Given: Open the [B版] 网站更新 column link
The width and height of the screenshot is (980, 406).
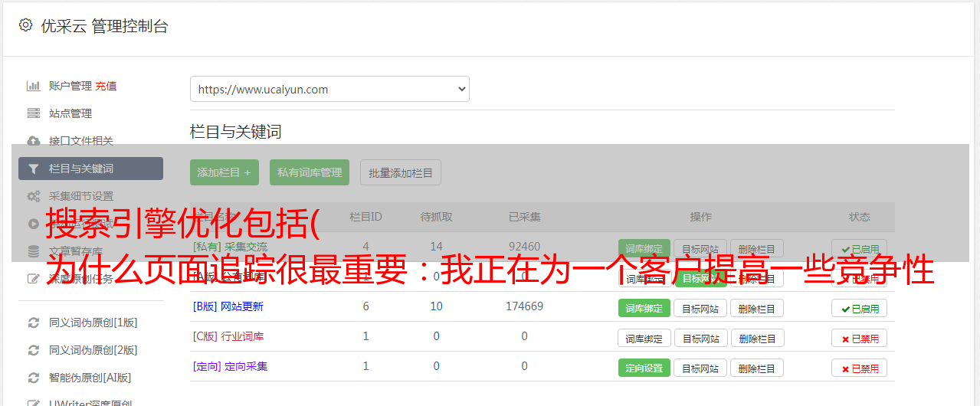Looking at the screenshot, I should [228, 306].
